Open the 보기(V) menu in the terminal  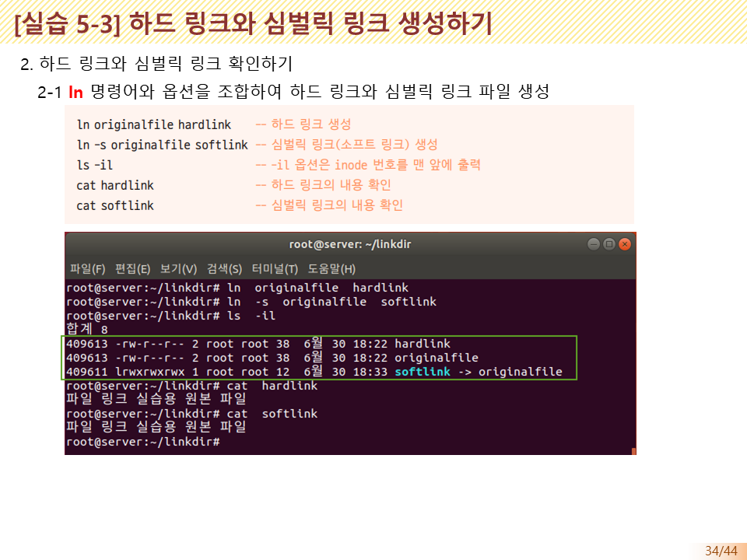coord(177,268)
